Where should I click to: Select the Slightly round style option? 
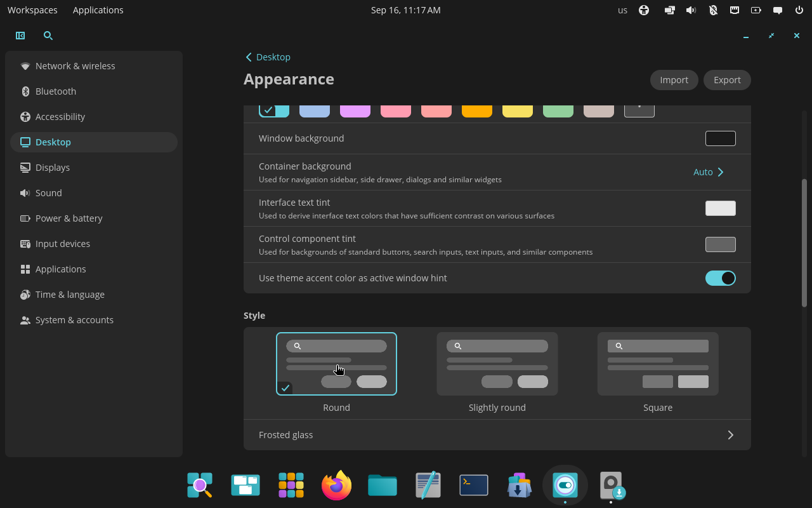coord(497,364)
